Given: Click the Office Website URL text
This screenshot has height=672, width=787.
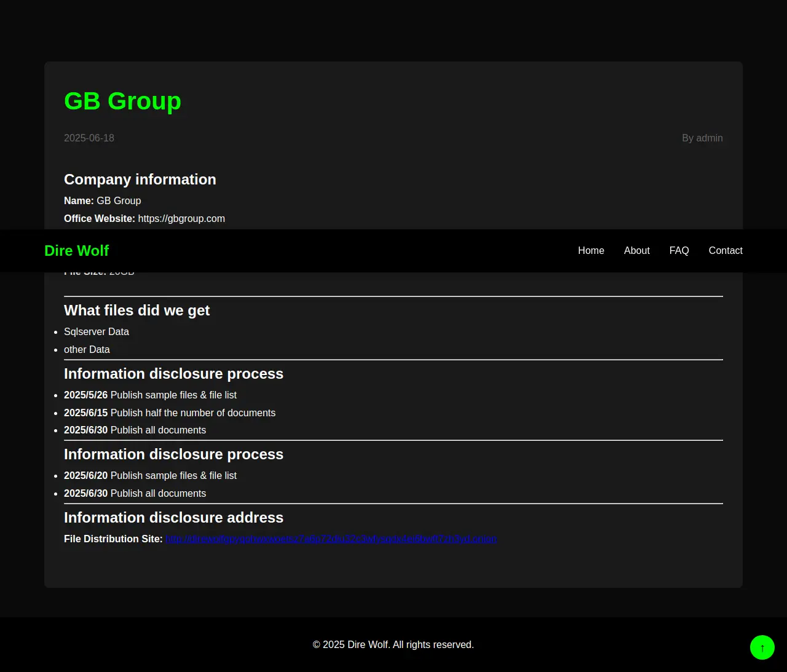Looking at the screenshot, I should pos(181,219).
